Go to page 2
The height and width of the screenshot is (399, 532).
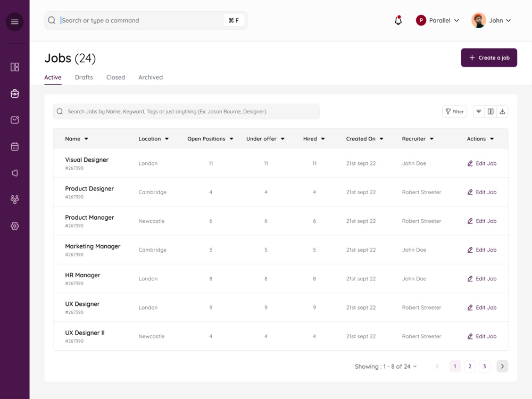[470, 366]
